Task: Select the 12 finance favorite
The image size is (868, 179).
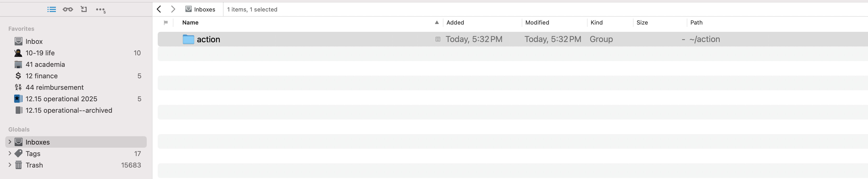Action: [x=42, y=76]
